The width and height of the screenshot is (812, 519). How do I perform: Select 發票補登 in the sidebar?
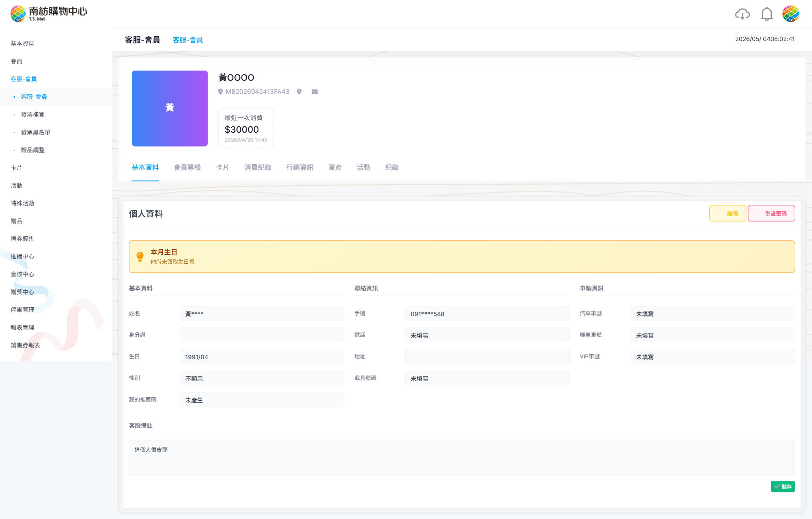(33, 115)
